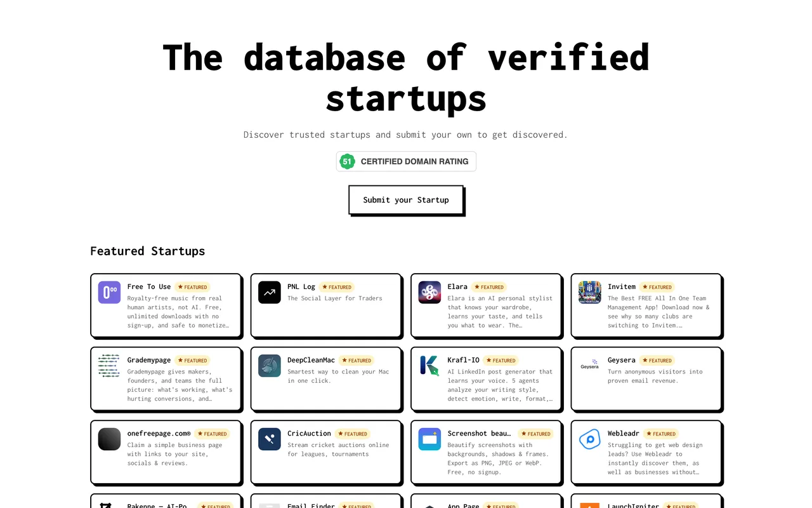
Task: Open the onefreepage.com black square icon
Action: [x=109, y=439]
